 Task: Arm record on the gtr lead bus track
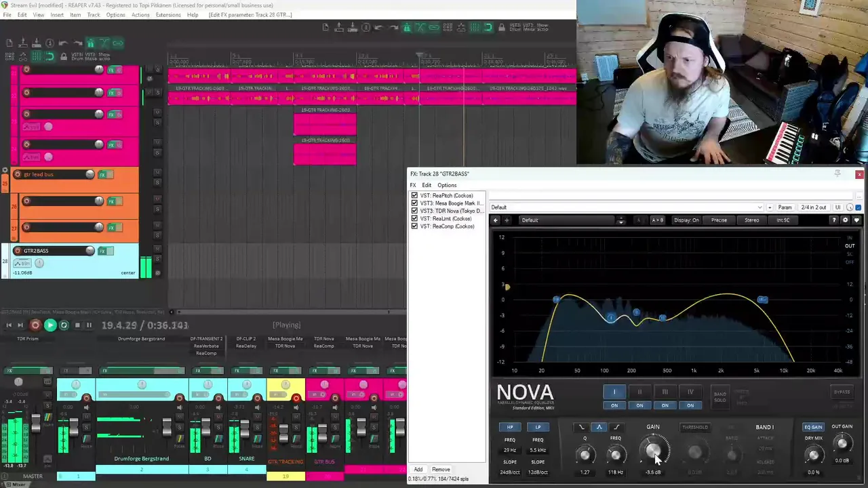pyautogui.click(x=18, y=174)
